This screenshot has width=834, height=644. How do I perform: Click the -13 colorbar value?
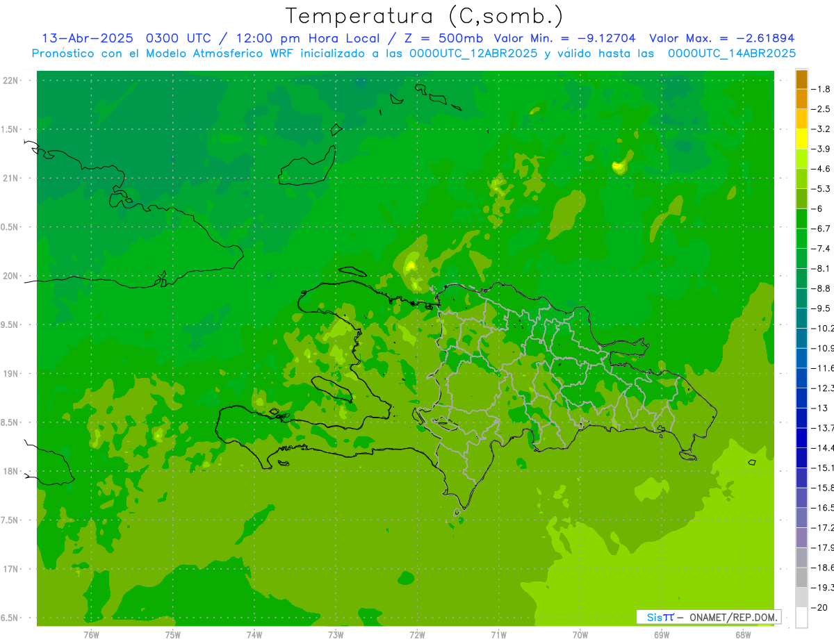[821, 408]
